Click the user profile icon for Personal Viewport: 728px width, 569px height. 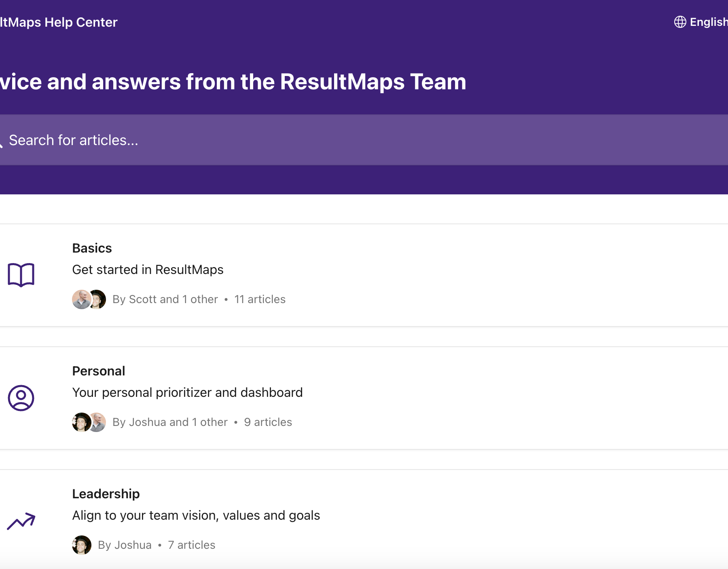point(21,398)
